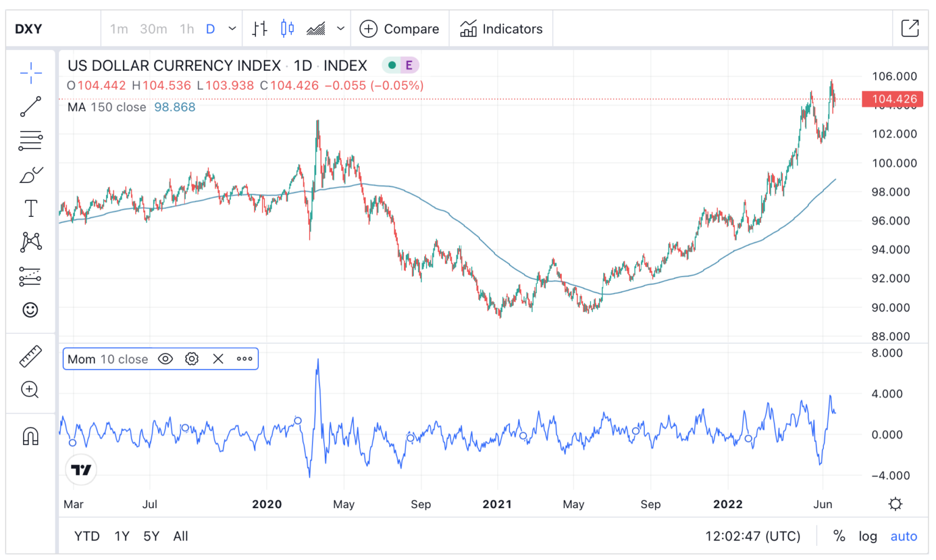Hide the Mom indicator via eye icon
The width and height of the screenshot is (936, 560).
tap(166, 359)
